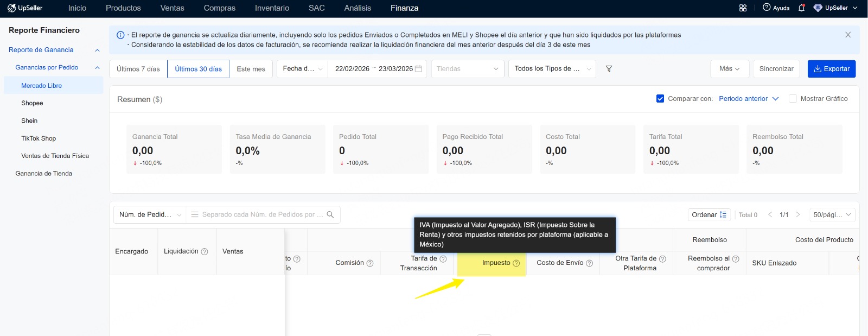868x336 pixels.
Task: Open the Periodo anterior dropdown
Action: [749, 99]
